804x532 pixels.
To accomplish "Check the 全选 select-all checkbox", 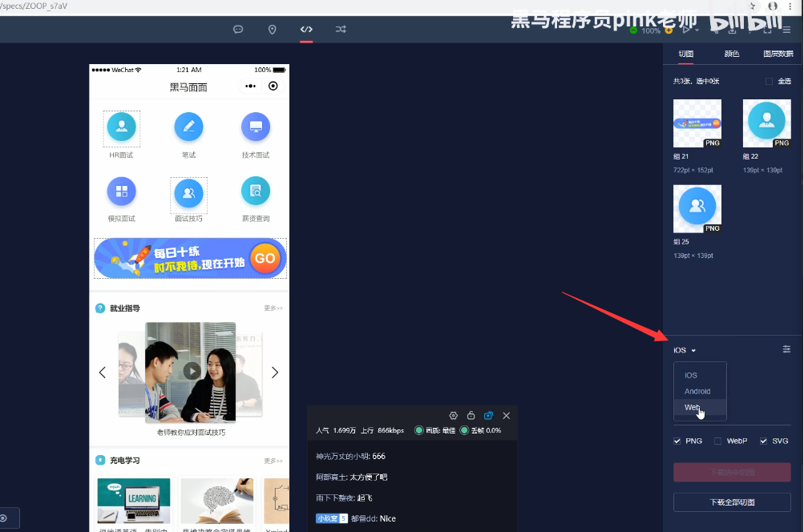I will click(770, 82).
